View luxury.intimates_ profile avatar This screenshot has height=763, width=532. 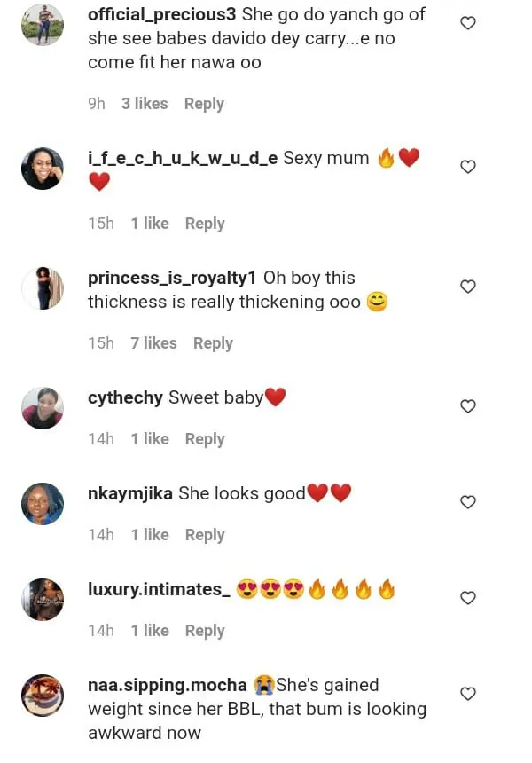[x=43, y=600]
